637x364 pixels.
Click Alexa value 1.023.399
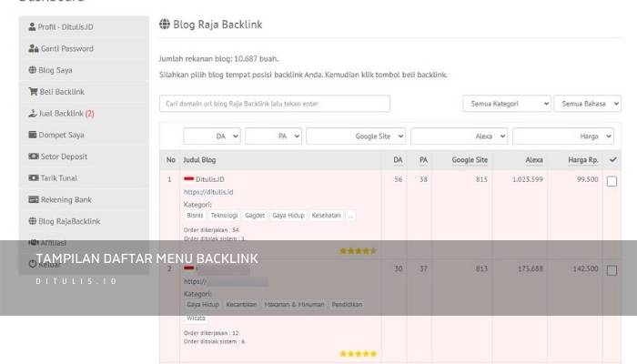click(527, 179)
